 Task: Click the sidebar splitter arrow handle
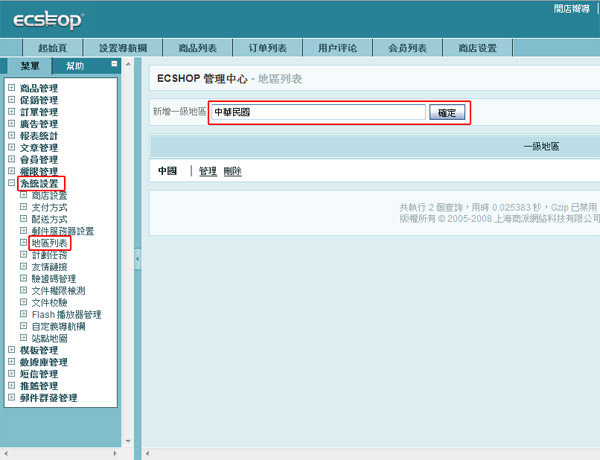(x=137, y=258)
